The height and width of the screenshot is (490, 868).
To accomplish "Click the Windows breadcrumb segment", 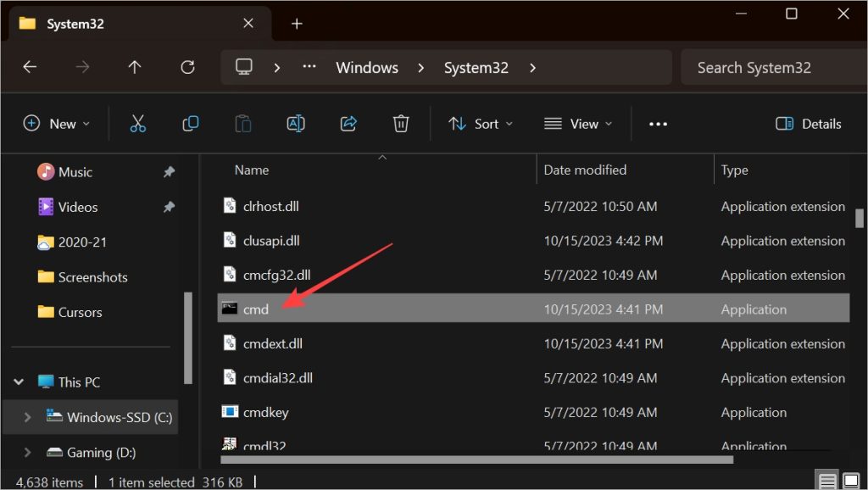I will click(x=367, y=68).
